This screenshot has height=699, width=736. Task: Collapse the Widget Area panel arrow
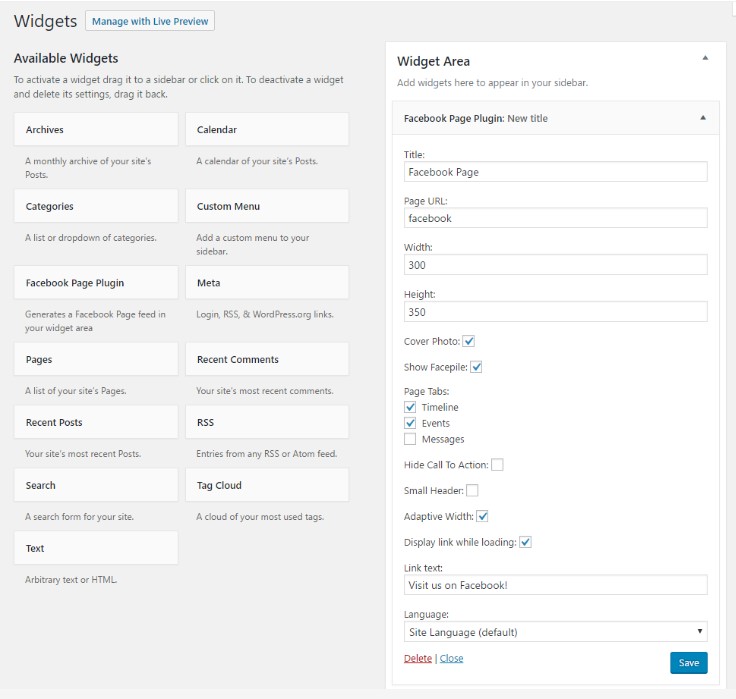(704, 59)
